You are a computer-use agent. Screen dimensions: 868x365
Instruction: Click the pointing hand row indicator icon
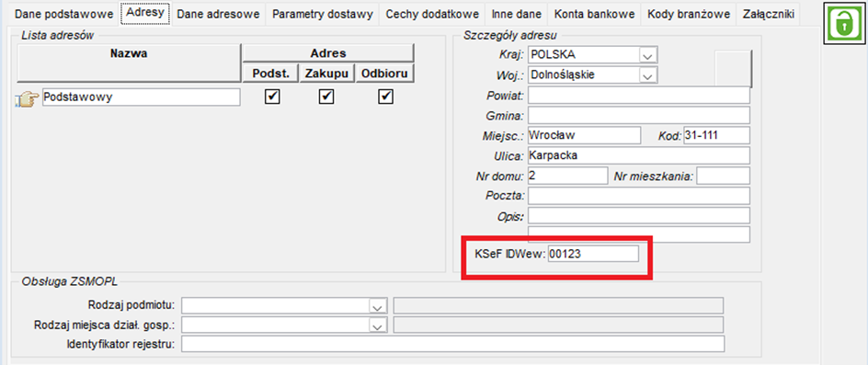coord(28,98)
